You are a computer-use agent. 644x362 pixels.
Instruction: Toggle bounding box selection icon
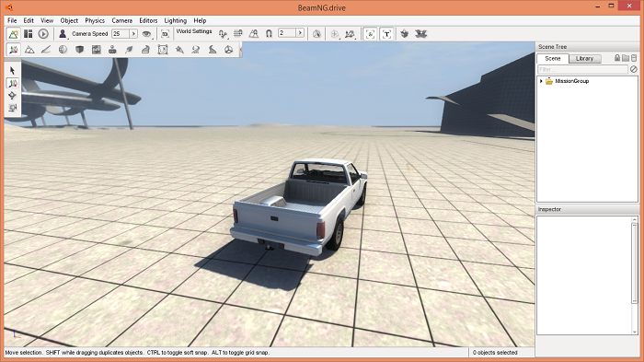[316, 34]
